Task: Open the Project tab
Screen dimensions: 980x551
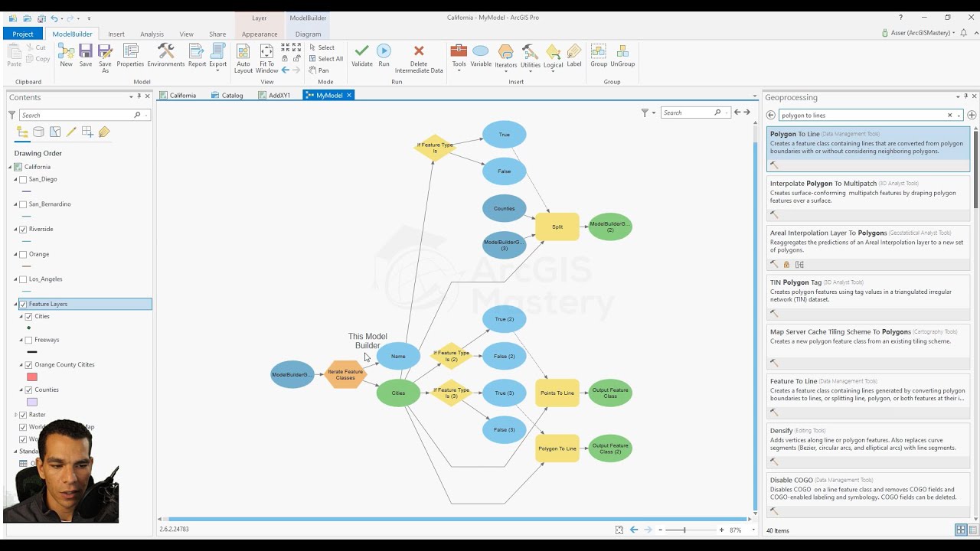Action: 23,34
